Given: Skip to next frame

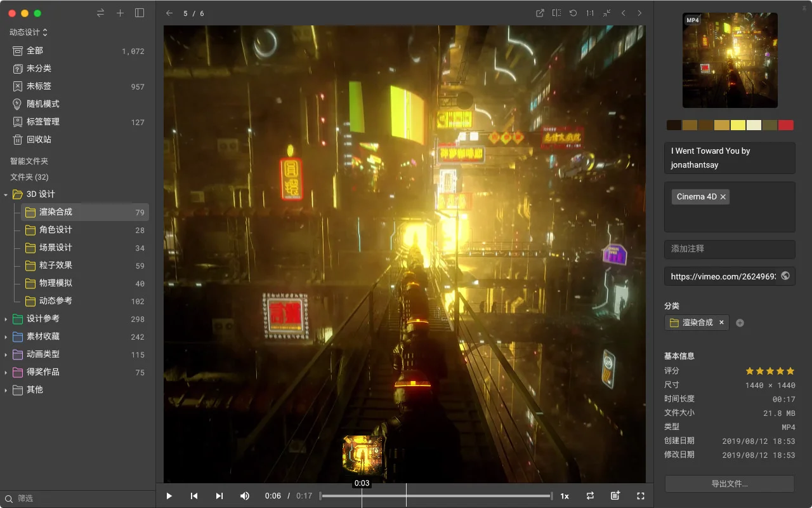Looking at the screenshot, I should click(219, 496).
